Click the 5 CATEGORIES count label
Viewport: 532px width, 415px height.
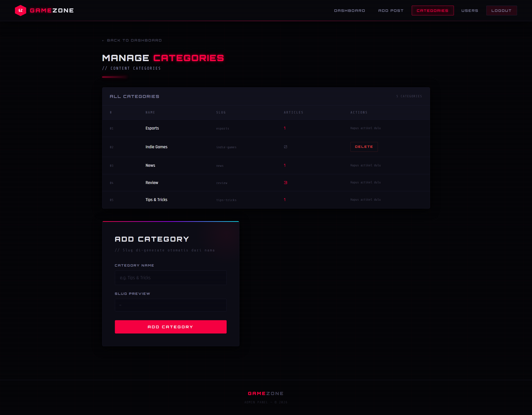click(x=409, y=96)
